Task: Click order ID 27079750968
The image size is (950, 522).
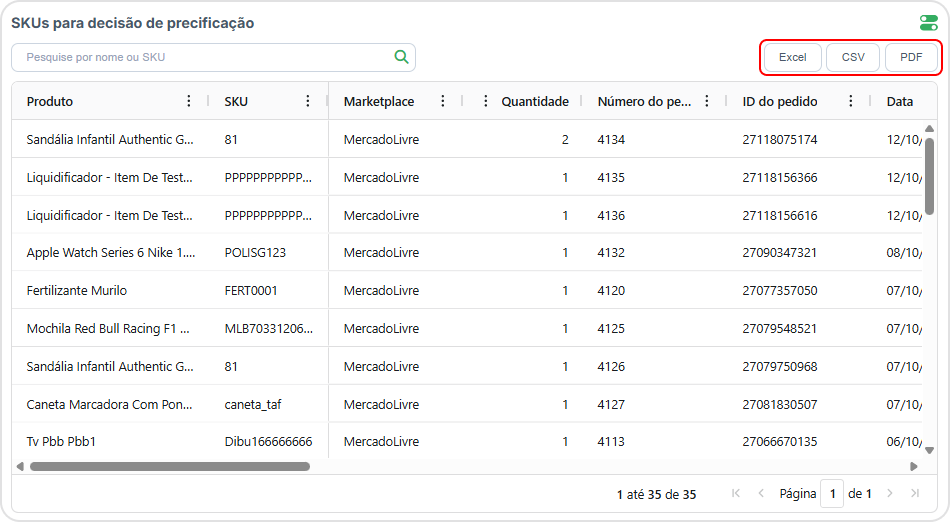Action: click(780, 366)
